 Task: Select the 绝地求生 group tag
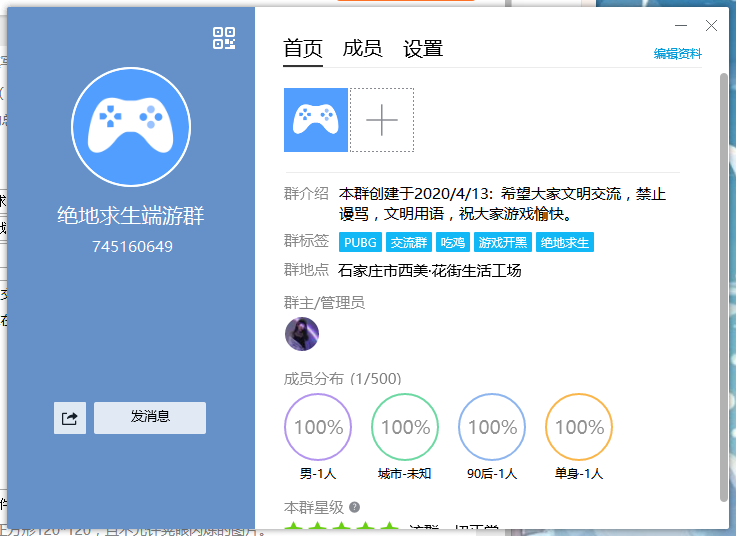pyautogui.click(x=565, y=242)
